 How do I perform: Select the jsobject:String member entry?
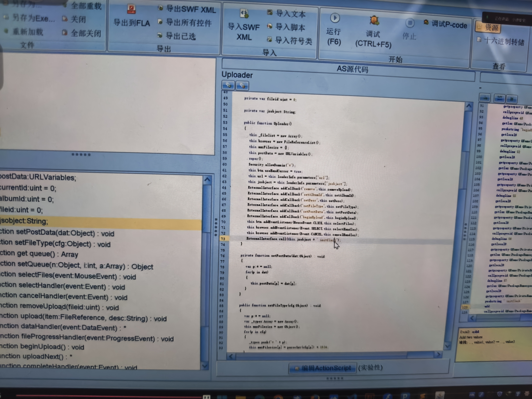[24, 221]
